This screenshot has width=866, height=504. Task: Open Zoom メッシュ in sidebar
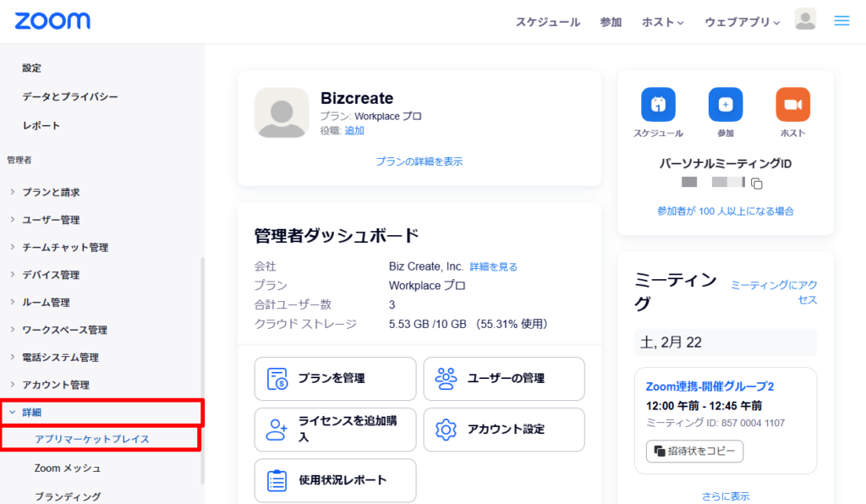tap(68, 468)
